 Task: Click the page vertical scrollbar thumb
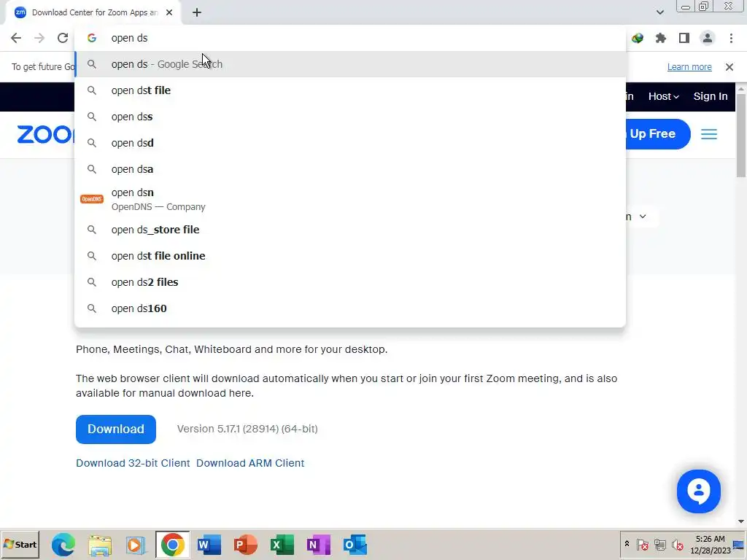point(741,136)
